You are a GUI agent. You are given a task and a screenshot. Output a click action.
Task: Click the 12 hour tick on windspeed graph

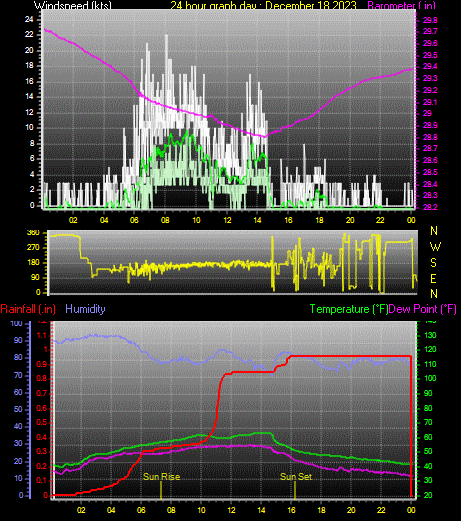(227, 220)
